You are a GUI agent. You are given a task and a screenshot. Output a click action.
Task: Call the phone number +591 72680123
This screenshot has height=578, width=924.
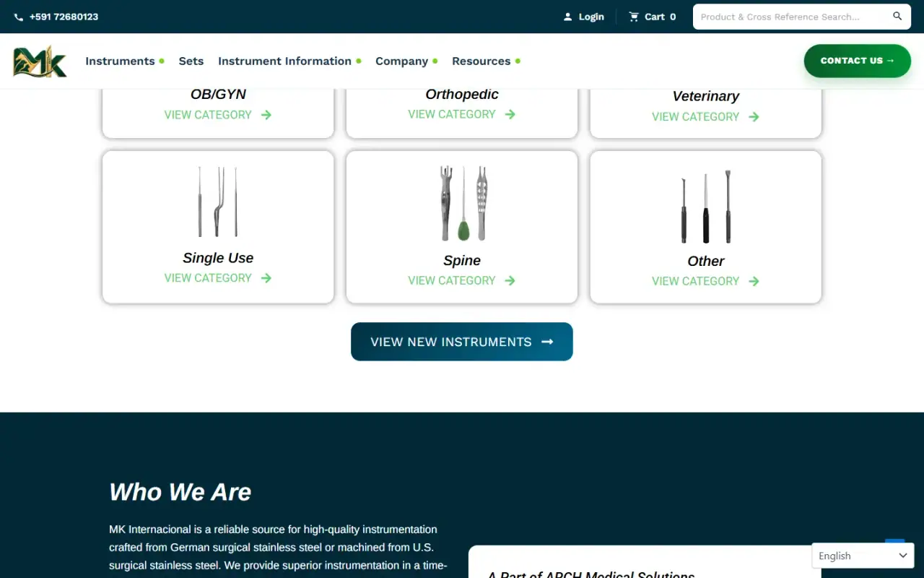[64, 17]
